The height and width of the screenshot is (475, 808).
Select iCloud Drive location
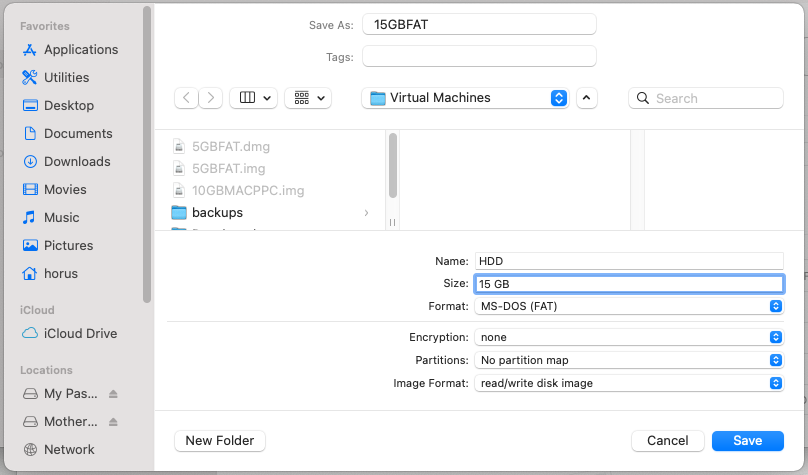[x=80, y=334]
